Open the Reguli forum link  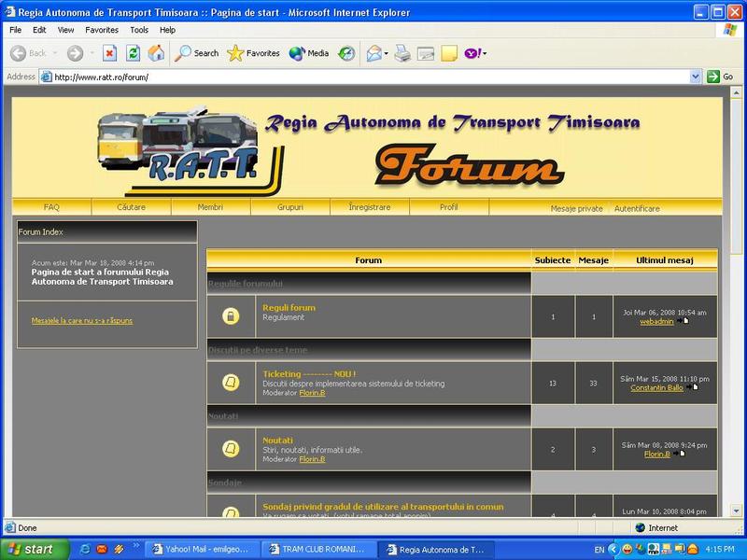[289, 308]
